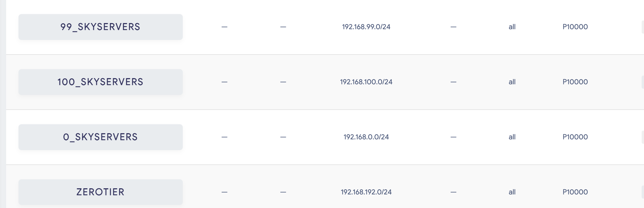The width and height of the screenshot is (644, 208).
Task: Select 'all' in the ZEROTIER row
Action: click(512, 192)
